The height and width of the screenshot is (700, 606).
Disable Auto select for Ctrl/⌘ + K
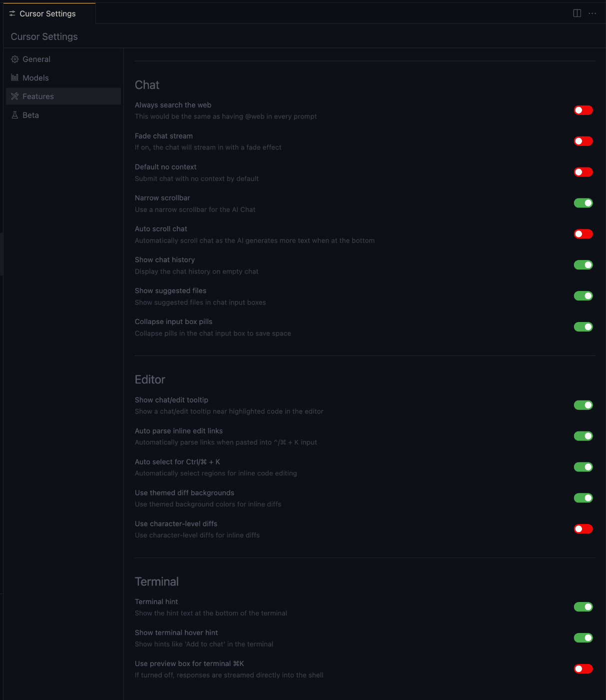[583, 467]
